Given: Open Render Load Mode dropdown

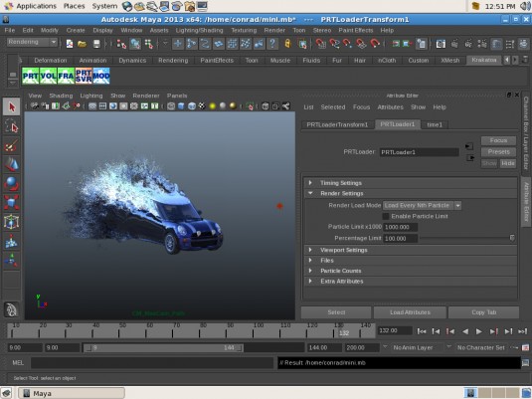Looking at the screenshot, I should [422, 205].
